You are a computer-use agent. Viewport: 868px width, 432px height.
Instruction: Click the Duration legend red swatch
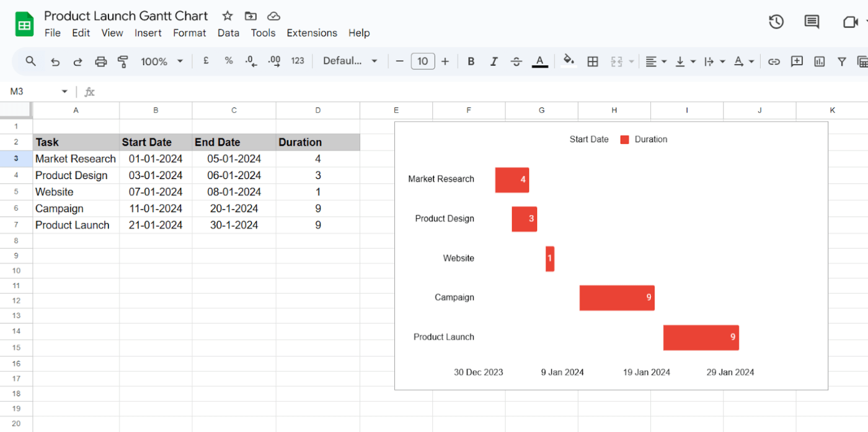(x=624, y=139)
